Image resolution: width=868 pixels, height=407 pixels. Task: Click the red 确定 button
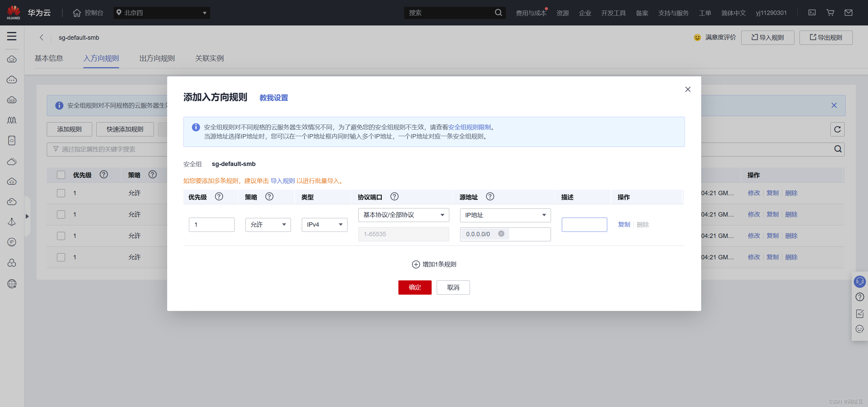(415, 288)
